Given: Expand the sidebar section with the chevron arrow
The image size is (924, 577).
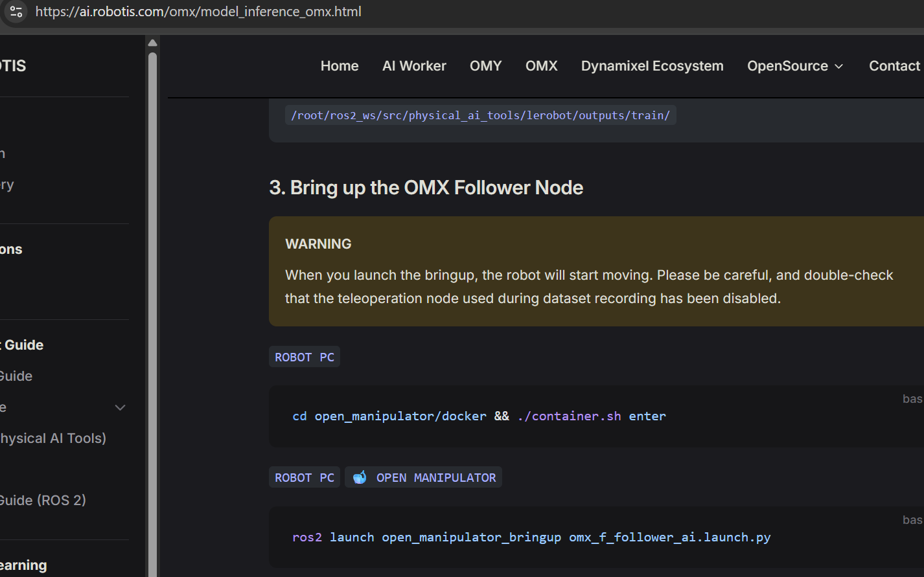Looking at the screenshot, I should (x=120, y=407).
